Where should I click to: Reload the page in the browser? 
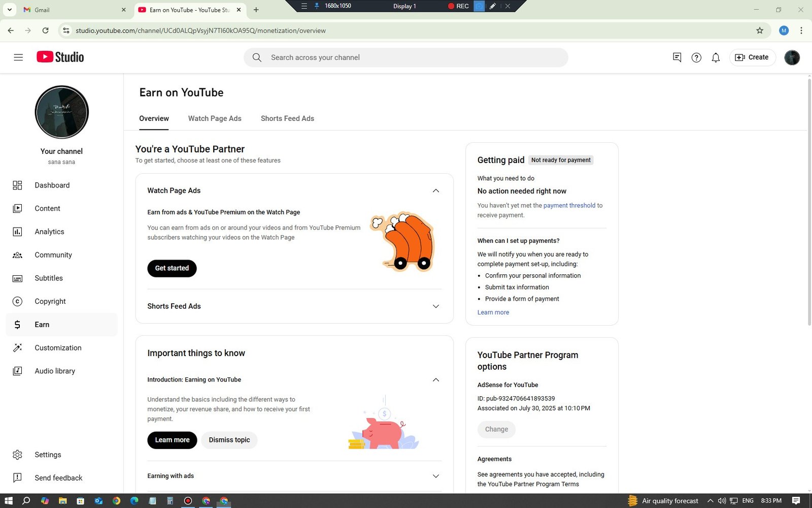[x=45, y=30]
